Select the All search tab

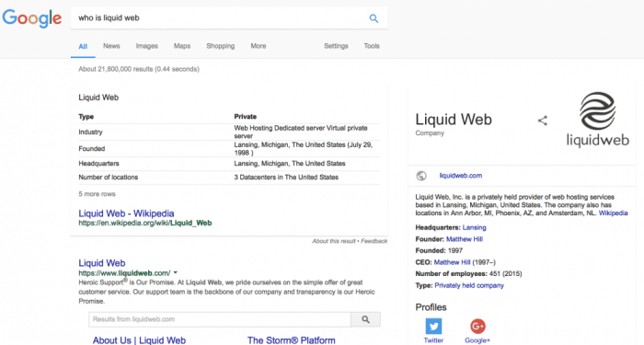83,46
